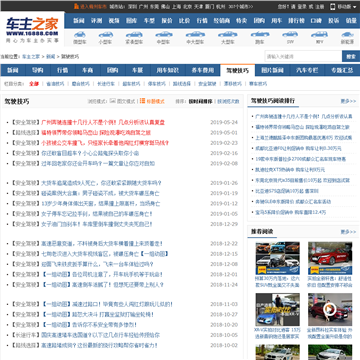
Task: Sort articles by 按浏览次数
Action: tap(228, 101)
